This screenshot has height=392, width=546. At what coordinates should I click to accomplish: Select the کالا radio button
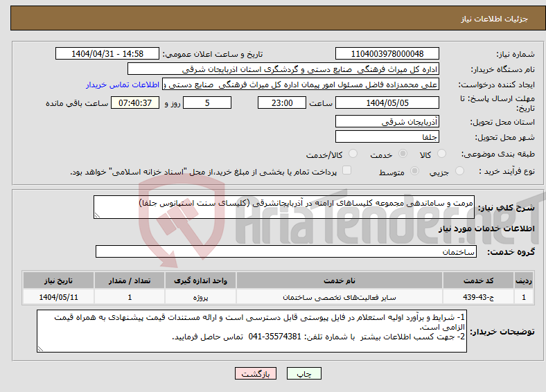coord(441,154)
